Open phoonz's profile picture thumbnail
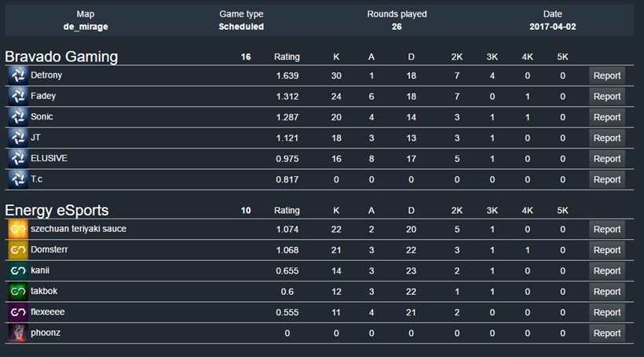Screen dimensions: 644x357 pyautogui.click(x=18, y=333)
